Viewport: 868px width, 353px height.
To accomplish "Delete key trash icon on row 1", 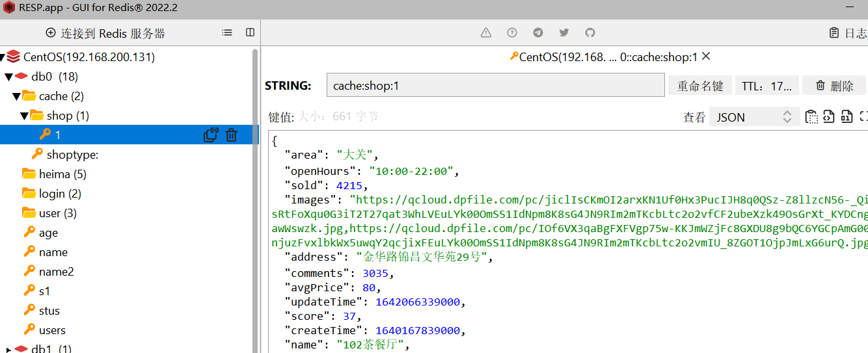I will 231,135.
